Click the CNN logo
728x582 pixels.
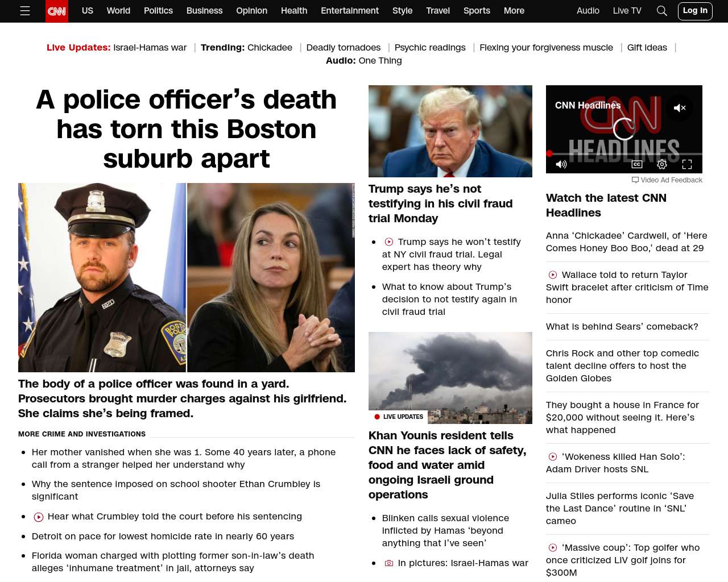[57, 11]
